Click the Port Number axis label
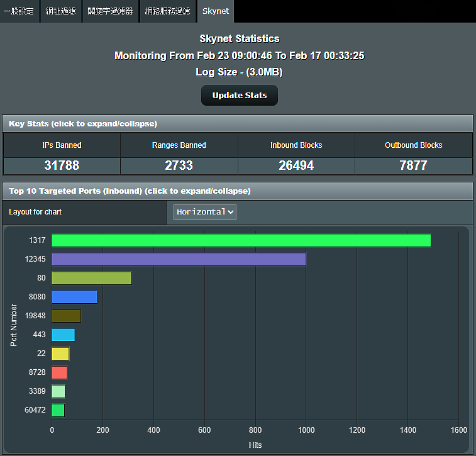This screenshot has width=476, height=456. pos(14,325)
